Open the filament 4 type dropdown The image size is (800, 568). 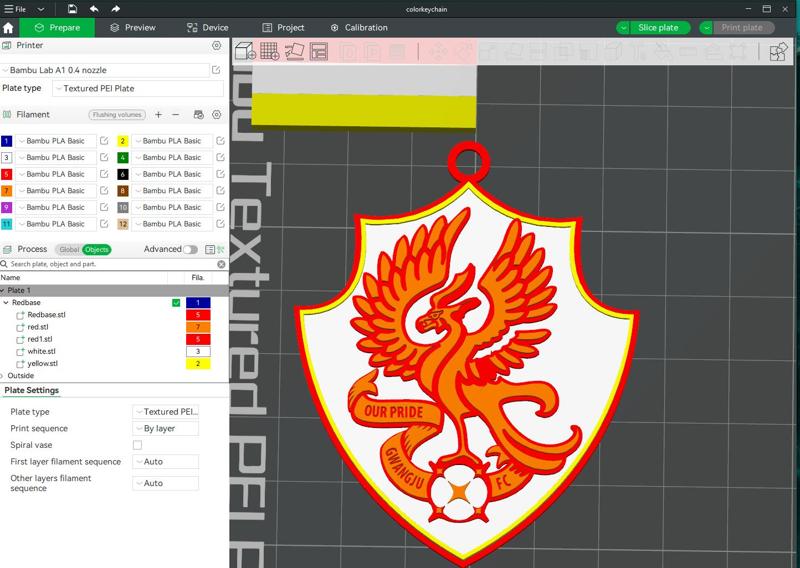coord(171,158)
